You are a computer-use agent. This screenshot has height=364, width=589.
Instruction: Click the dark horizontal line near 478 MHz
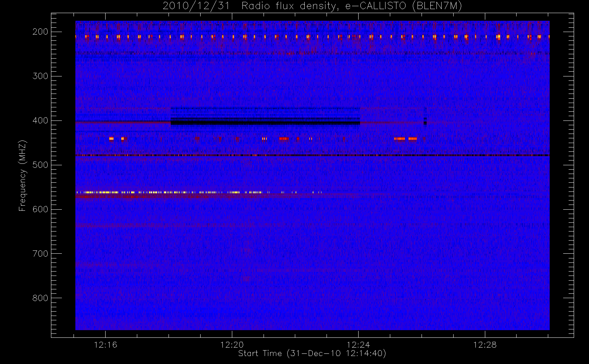[x=312, y=155]
